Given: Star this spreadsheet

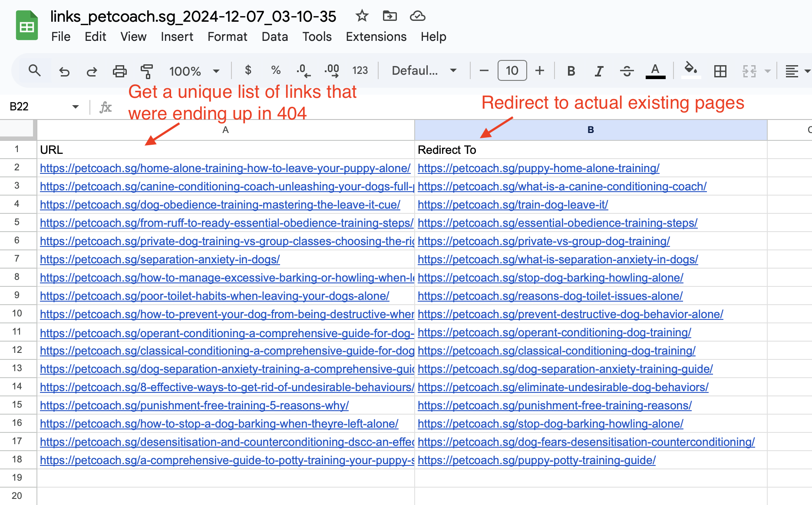Looking at the screenshot, I should pos(362,16).
